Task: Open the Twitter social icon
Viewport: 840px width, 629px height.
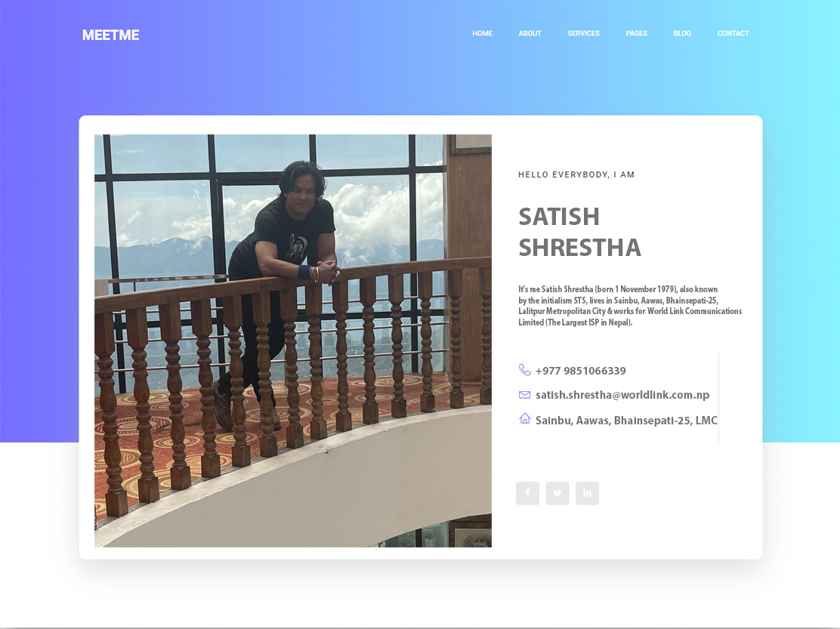Action: tap(557, 493)
